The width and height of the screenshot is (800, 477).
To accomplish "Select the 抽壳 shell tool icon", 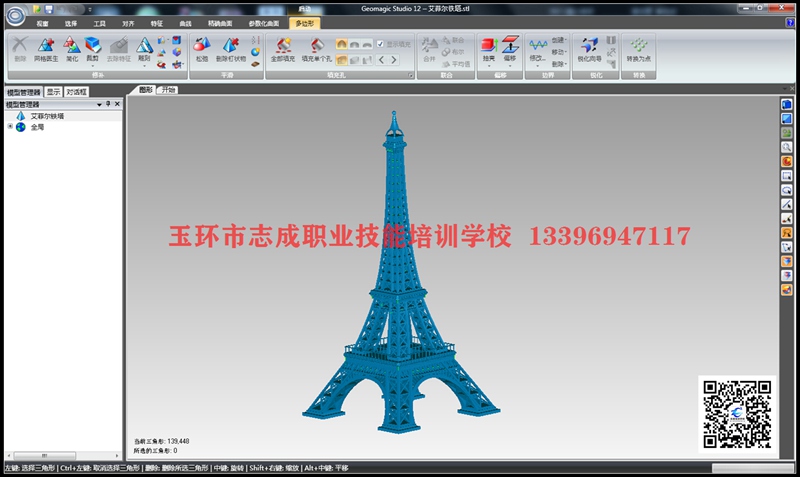I will tap(489, 45).
